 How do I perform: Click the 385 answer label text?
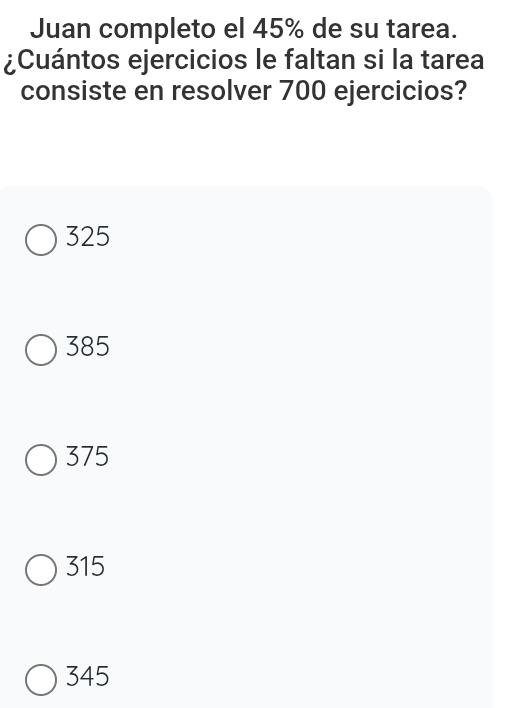88,346
